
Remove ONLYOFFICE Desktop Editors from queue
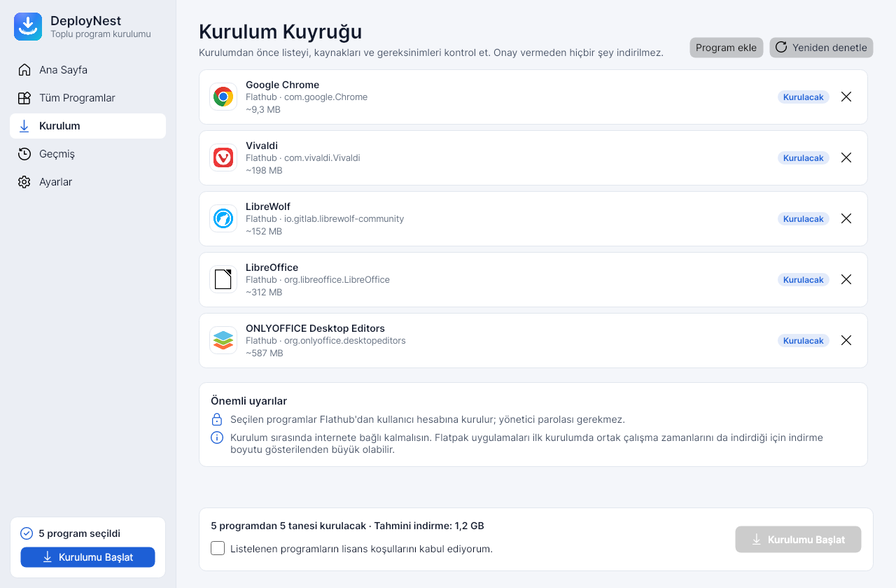pos(846,340)
